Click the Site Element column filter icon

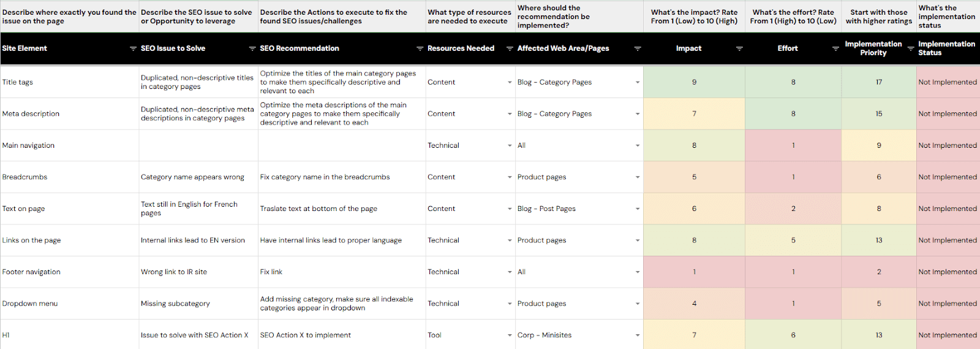133,48
